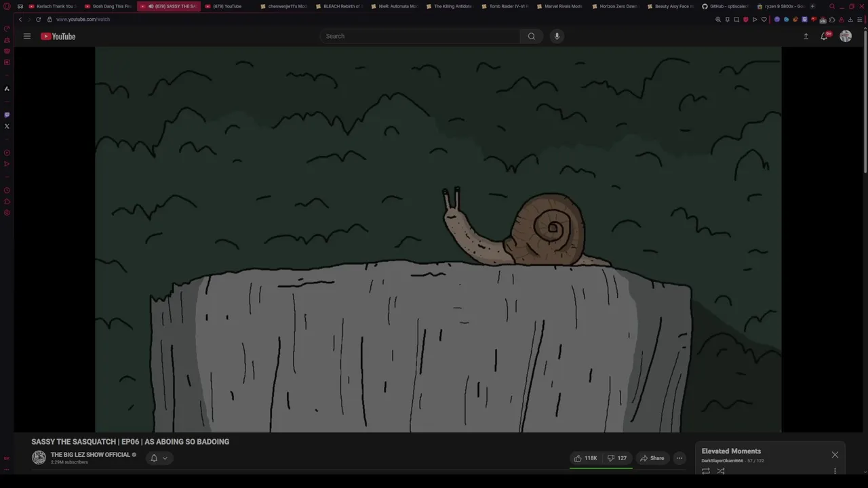Switch to BLEACH Rebirth of Souls tab
The image size is (868, 488).
(x=339, y=6)
